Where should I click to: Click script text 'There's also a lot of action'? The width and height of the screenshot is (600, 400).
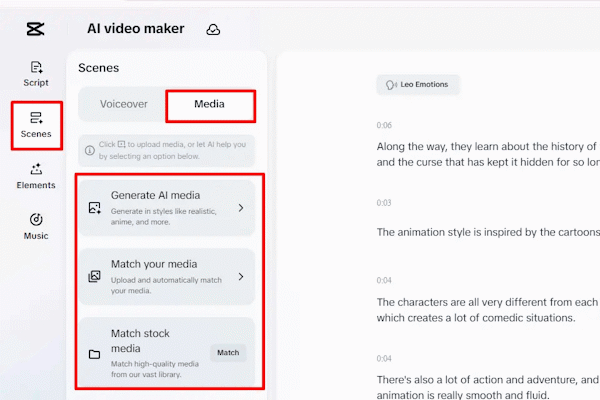pos(488,387)
